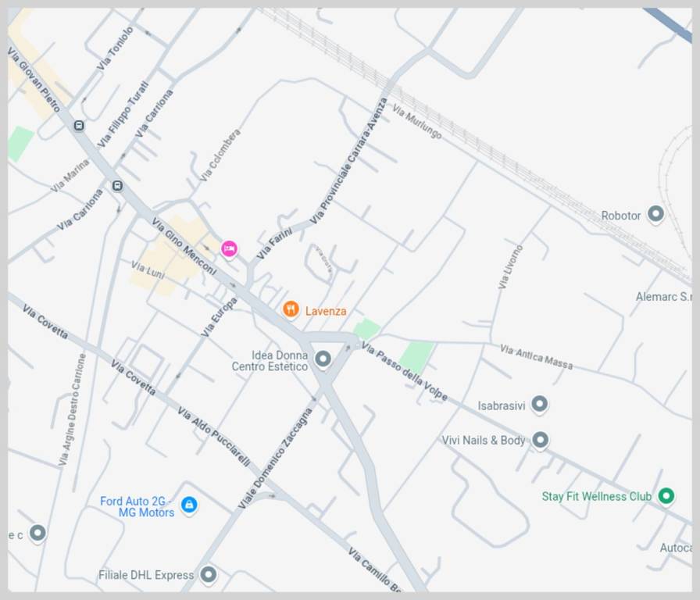Click the Lavenza restaurant pin icon
The height and width of the screenshot is (600, 700).
point(291,309)
